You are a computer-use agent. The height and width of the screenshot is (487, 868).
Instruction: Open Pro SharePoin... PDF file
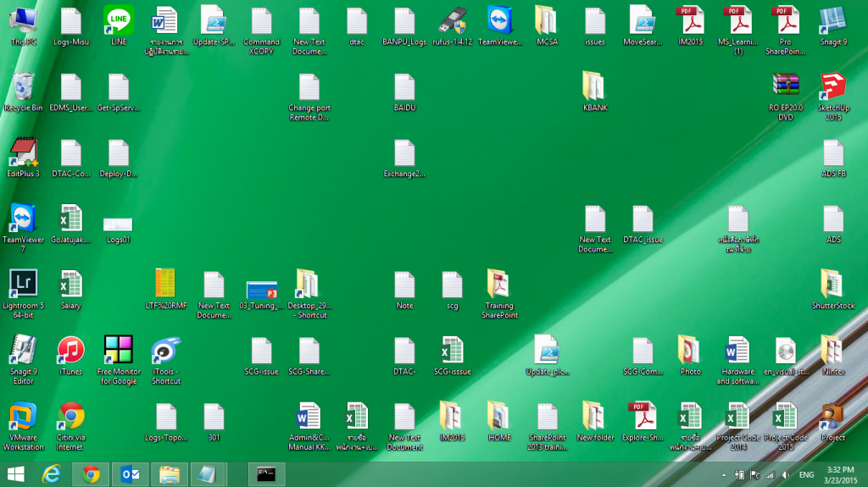pos(786,30)
